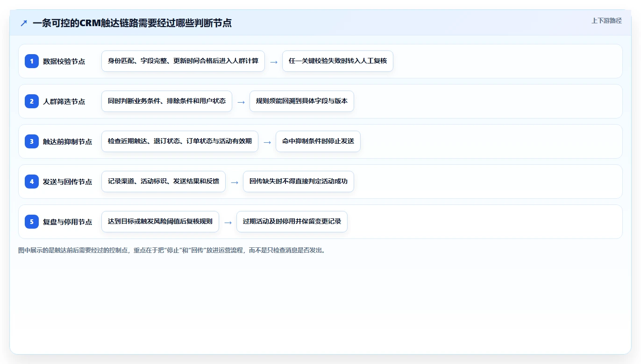Click the 达到目标或触发风险阈值后复核规则 box
Viewport: 641px width, 364px height.
coord(160,222)
